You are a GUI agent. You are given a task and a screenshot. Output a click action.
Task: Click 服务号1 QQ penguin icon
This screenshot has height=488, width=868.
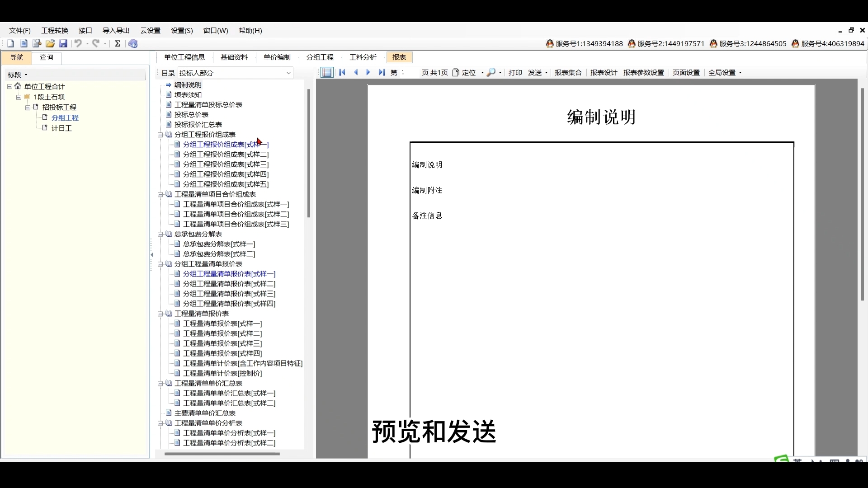(x=550, y=44)
